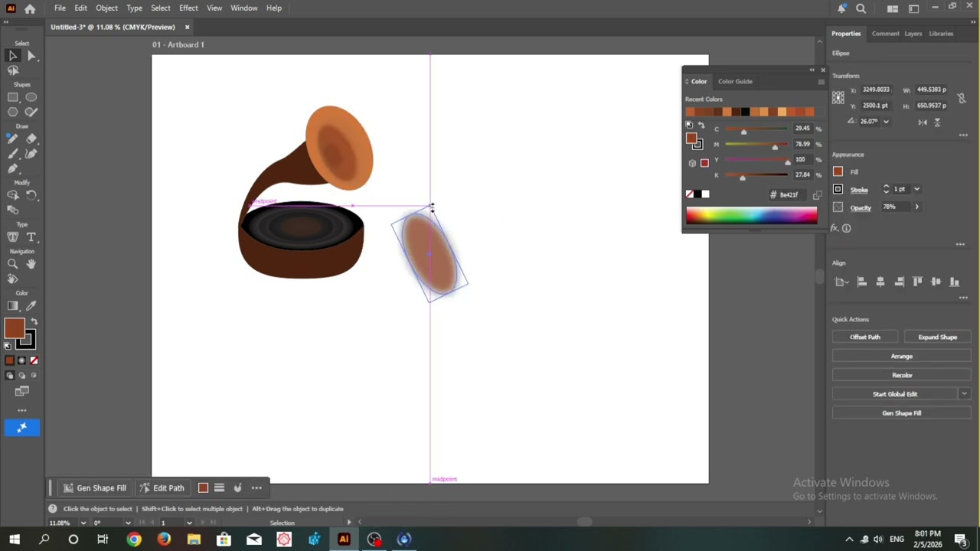
Task: Set toolbar color mode to None
Action: pyautogui.click(x=34, y=360)
